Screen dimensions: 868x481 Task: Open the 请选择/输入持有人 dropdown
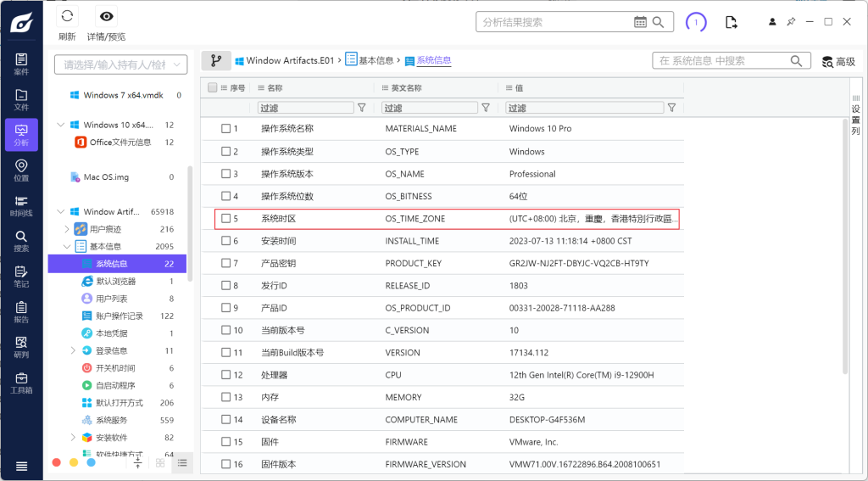pyautogui.click(x=120, y=64)
